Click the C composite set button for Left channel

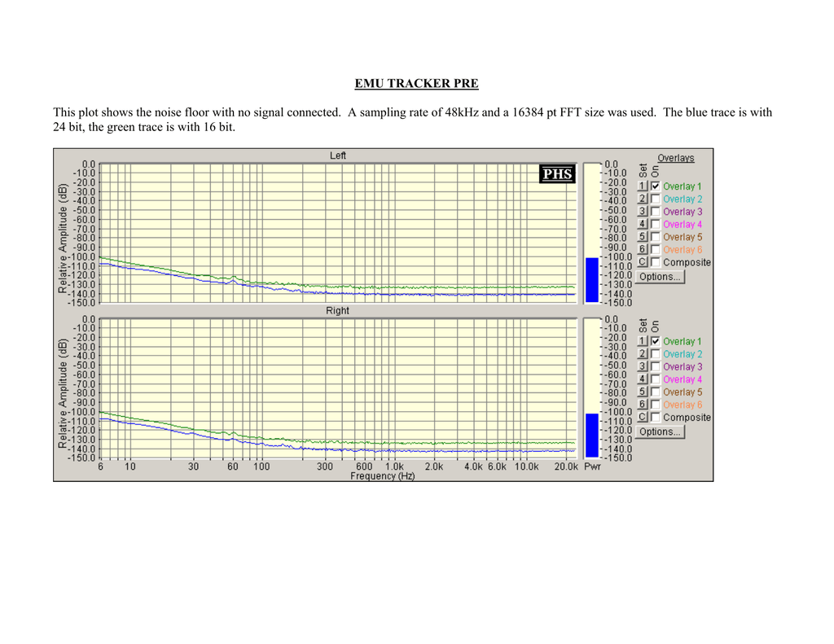[643, 262]
